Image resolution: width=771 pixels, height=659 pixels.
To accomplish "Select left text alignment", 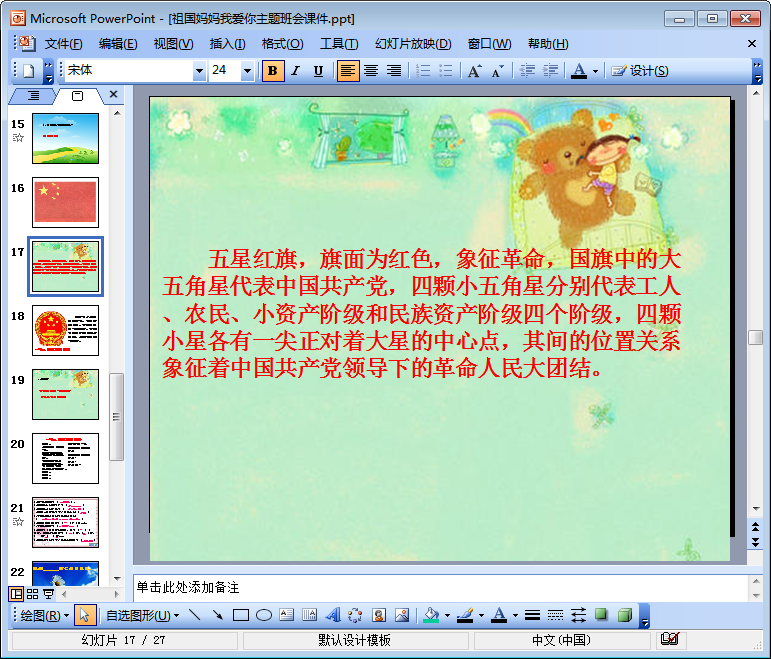I will (x=348, y=71).
